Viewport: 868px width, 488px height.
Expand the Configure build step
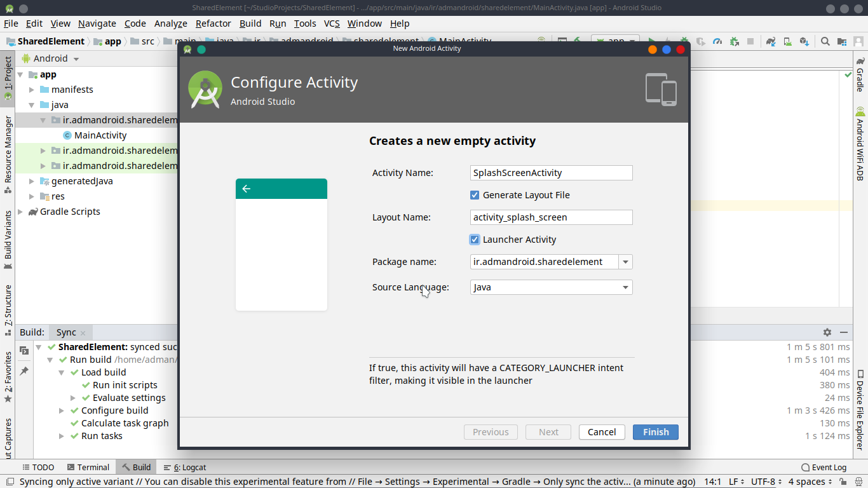point(62,410)
